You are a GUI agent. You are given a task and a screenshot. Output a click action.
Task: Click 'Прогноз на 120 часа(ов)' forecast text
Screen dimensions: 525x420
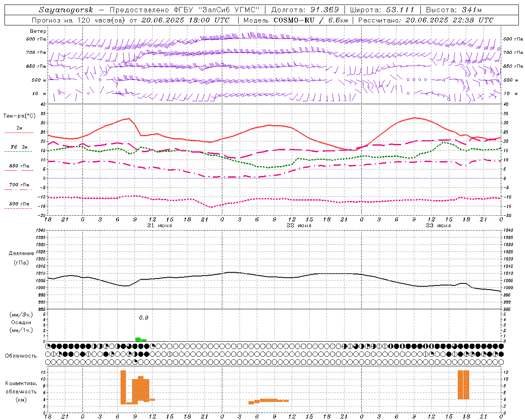tap(79, 20)
